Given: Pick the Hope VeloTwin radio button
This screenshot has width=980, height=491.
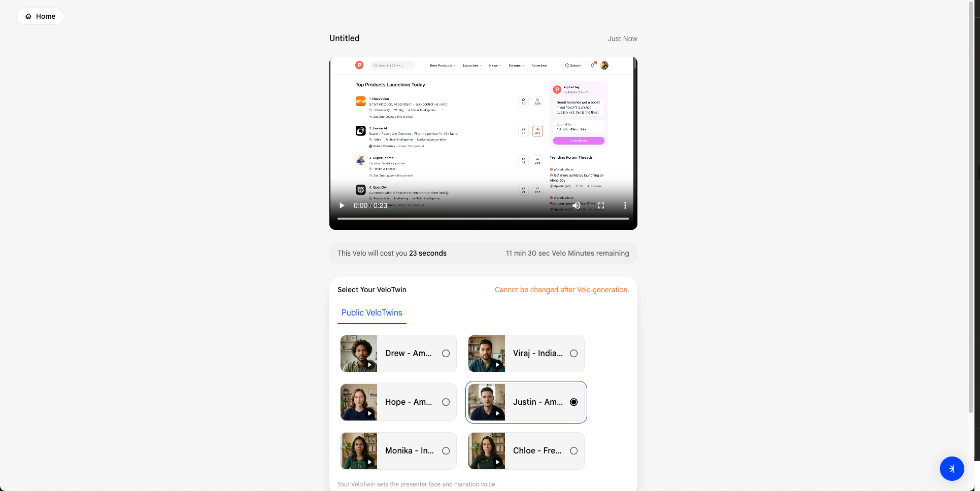Looking at the screenshot, I should [446, 402].
